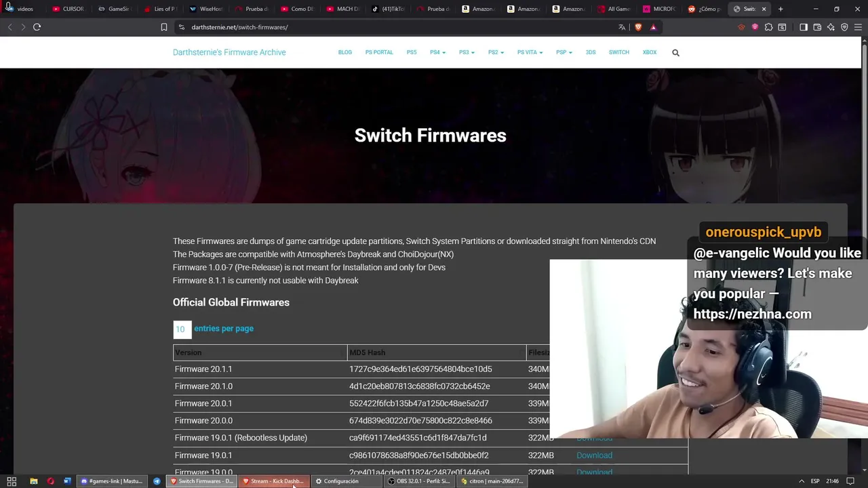The width and height of the screenshot is (868, 488).
Task: Open browser extensions puzzle icon
Action: click(x=768, y=27)
